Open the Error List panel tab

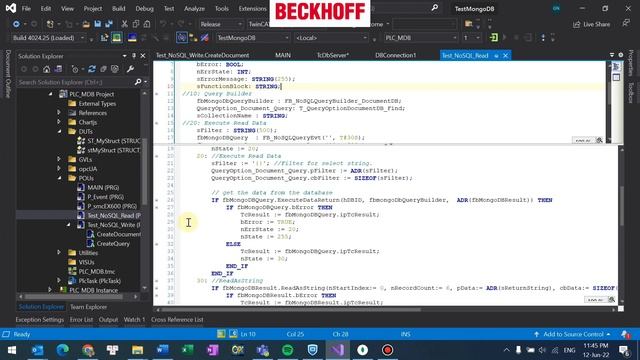point(81,320)
